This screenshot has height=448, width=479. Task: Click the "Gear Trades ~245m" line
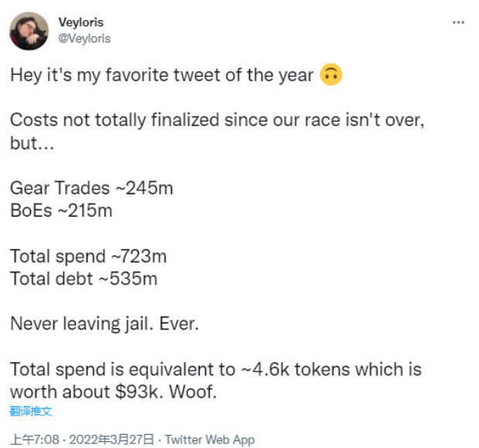coord(91,188)
